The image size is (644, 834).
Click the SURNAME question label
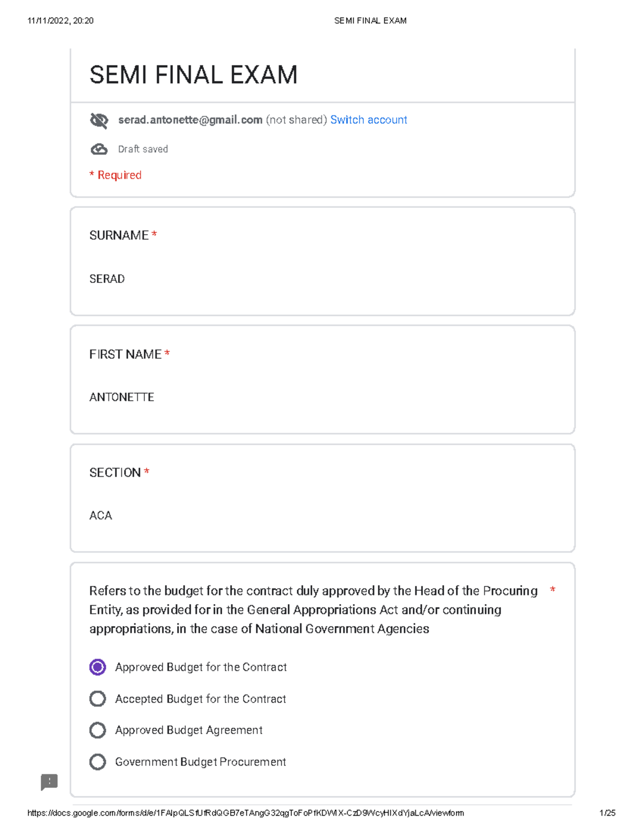[119, 235]
